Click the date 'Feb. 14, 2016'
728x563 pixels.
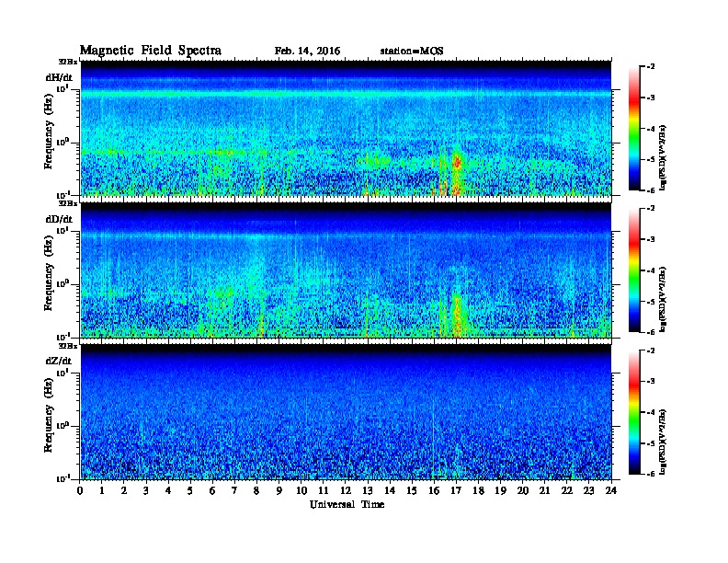pyautogui.click(x=307, y=52)
